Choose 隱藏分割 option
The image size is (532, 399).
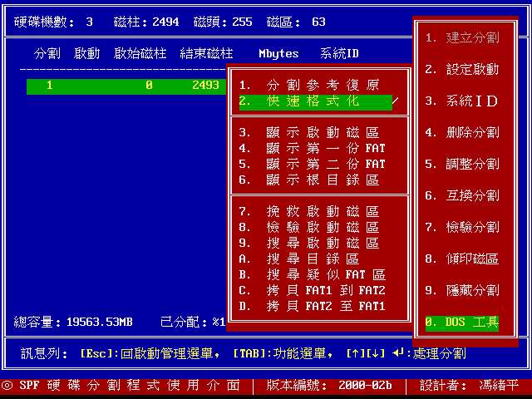point(462,290)
